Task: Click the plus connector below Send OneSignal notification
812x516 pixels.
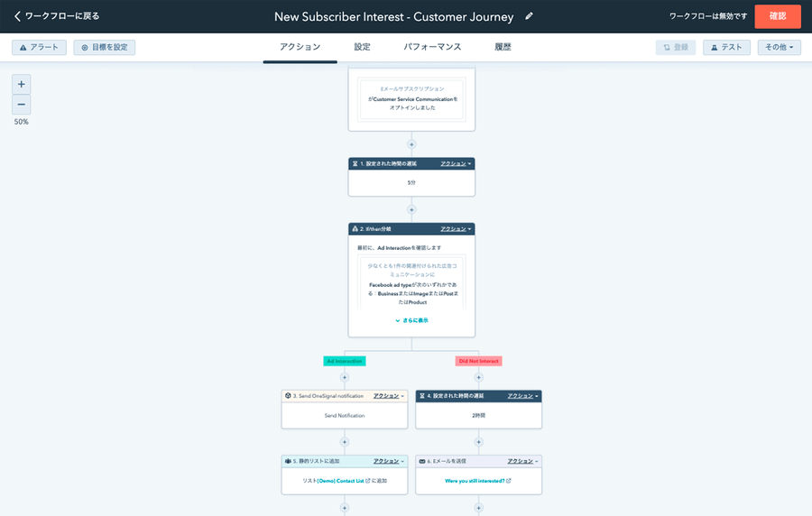Action: pyautogui.click(x=344, y=442)
